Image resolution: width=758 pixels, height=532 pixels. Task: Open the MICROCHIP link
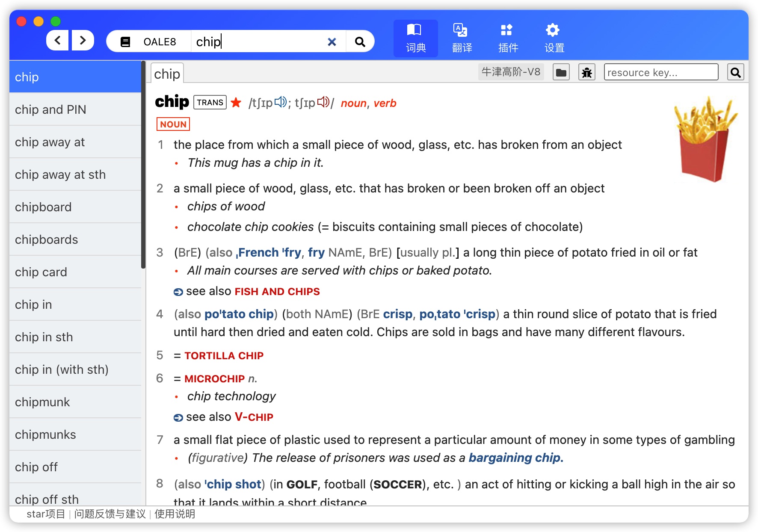click(x=215, y=379)
